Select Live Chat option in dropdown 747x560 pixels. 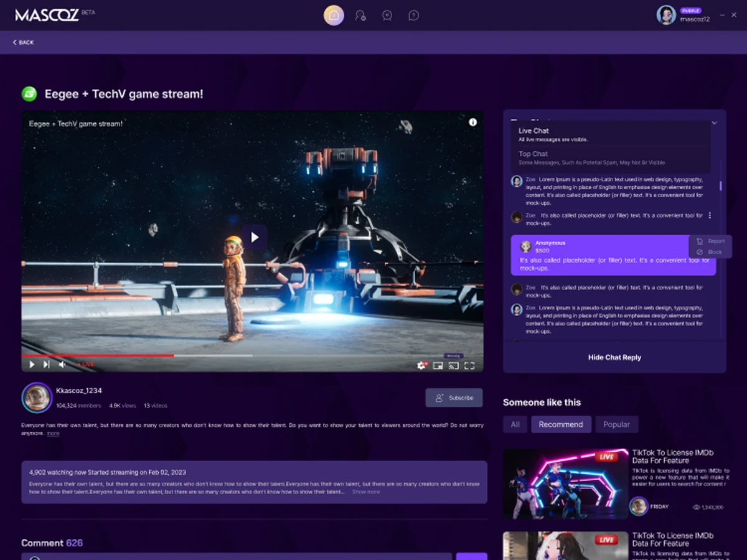click(x=611, y=134)
